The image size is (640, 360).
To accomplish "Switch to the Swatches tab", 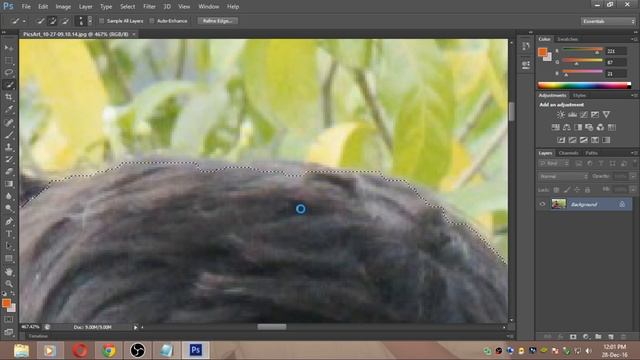I will pyautogui.click(x=567, y=39).
